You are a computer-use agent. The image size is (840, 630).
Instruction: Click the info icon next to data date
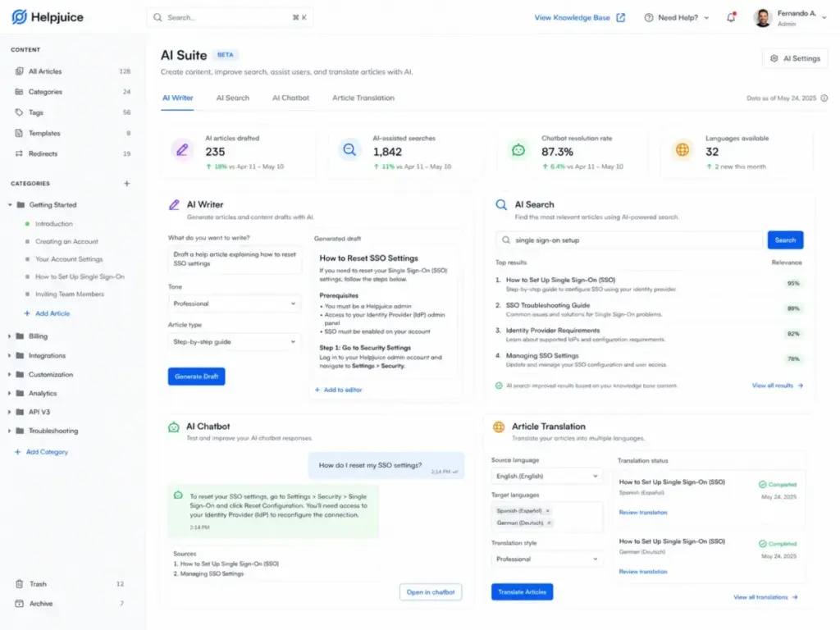[x=824, y=98]
